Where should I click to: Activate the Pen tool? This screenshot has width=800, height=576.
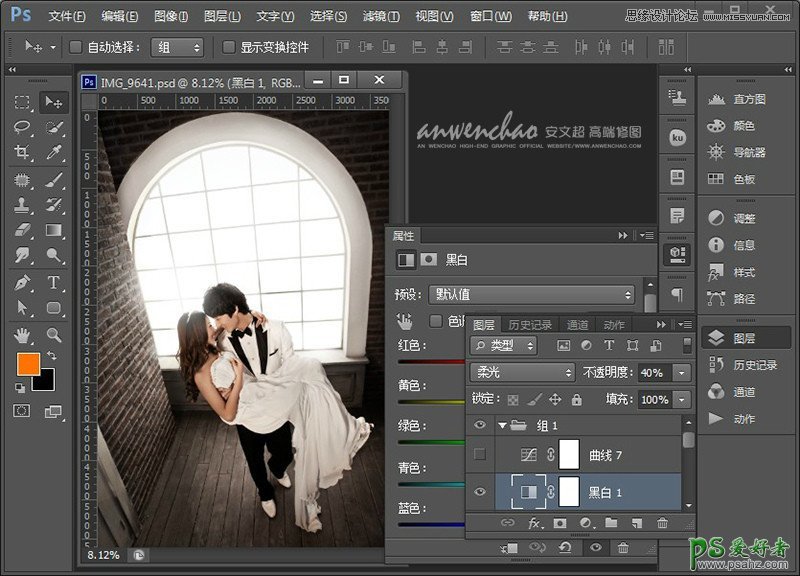22,283
